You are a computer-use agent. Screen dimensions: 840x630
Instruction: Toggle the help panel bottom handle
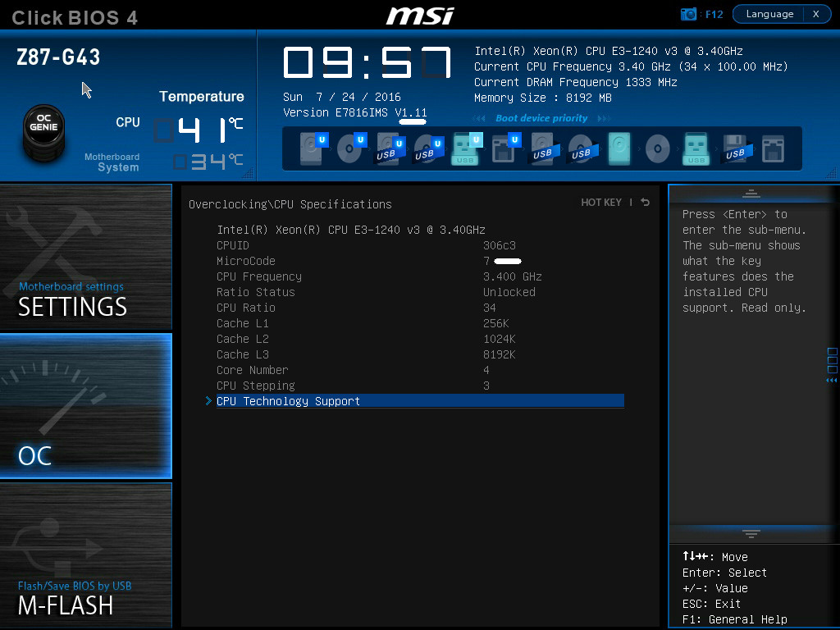pyautogui.click(x=751, y=533)
